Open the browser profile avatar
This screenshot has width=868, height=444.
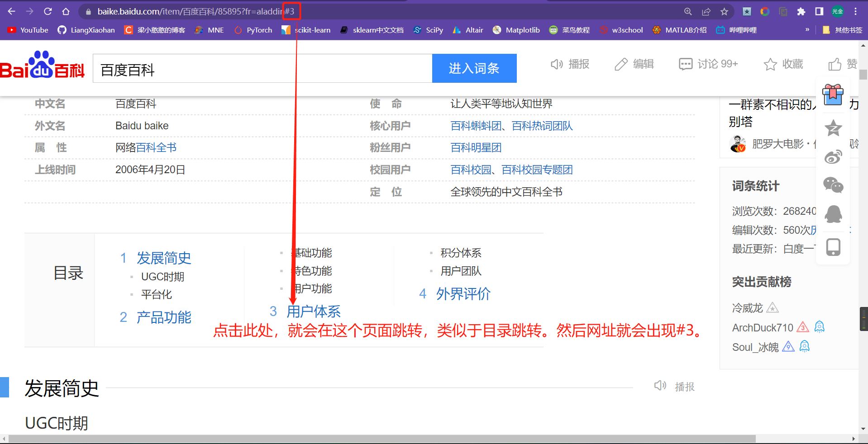click(x=838, y=12)
